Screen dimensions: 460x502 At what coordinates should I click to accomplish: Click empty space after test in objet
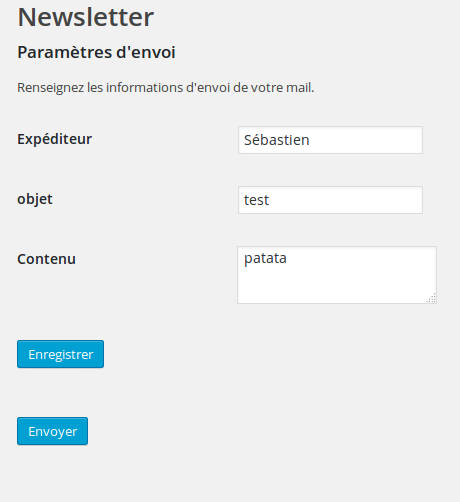click(x=345, y=200)
